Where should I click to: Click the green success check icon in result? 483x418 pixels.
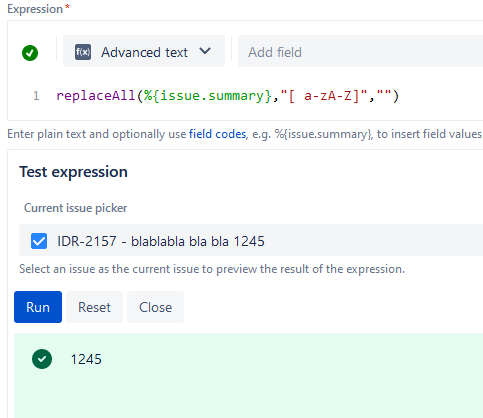(x=42, y=359)
